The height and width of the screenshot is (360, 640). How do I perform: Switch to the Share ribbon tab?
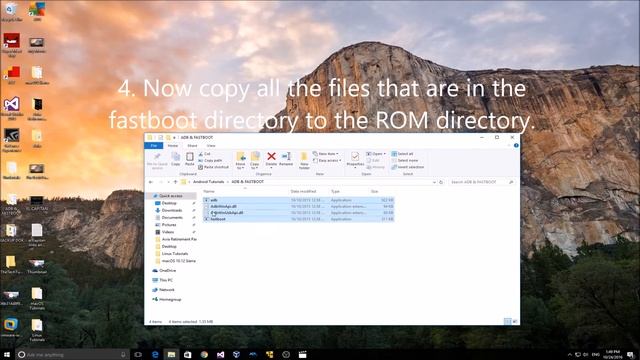click(x=192, y=146)
